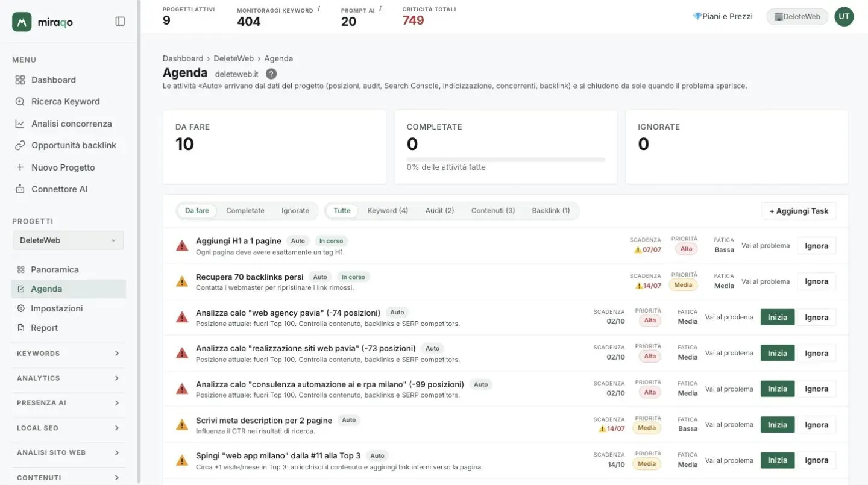Click the Nuovo Progetto plus icon

(x=20, y=167)
